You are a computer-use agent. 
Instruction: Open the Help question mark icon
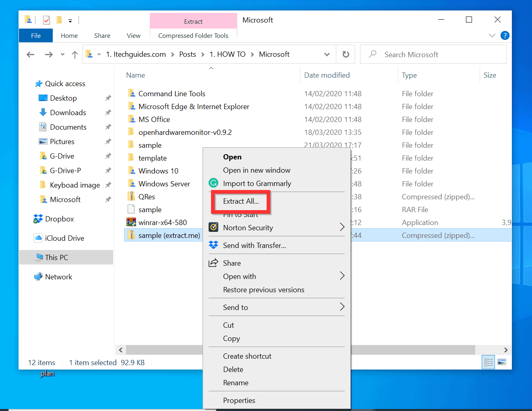[505, 35]
